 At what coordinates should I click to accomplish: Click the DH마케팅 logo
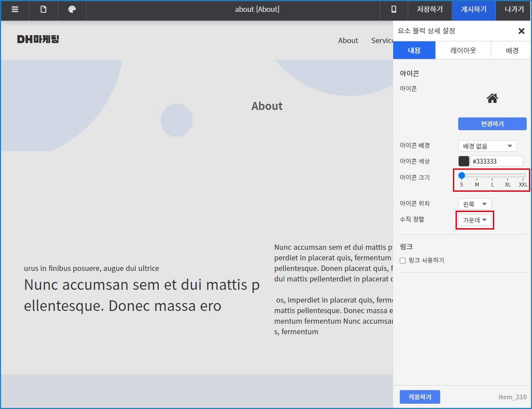(x=38, y=40)
